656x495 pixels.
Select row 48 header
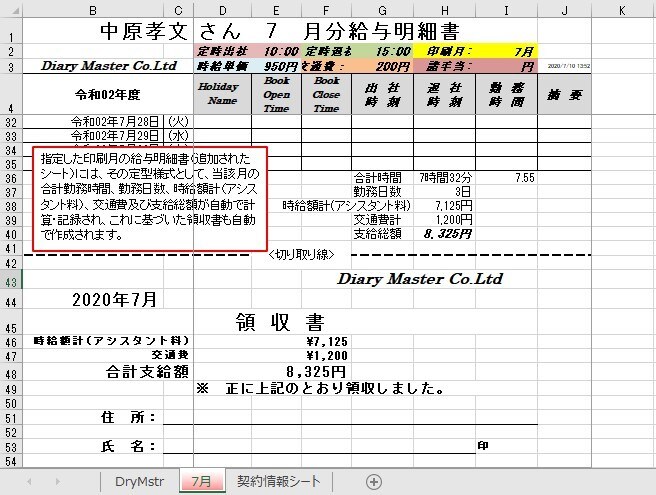[x=11, y=372]
